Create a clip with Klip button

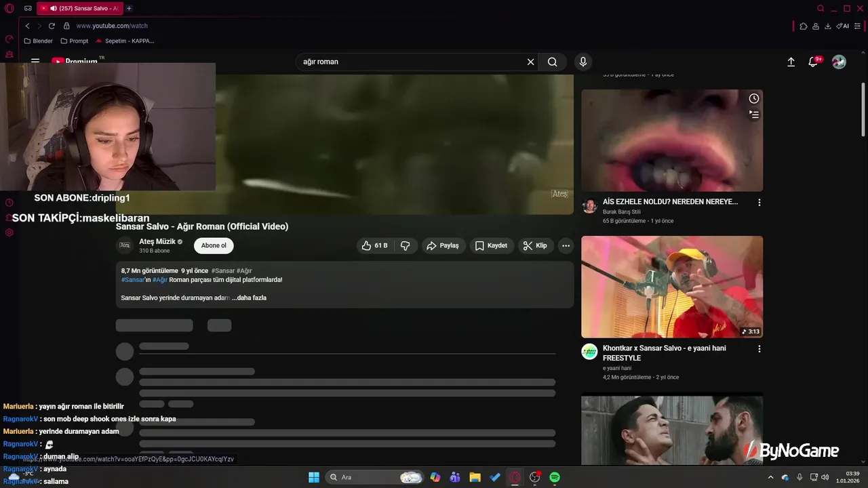(x=535, y=245)
